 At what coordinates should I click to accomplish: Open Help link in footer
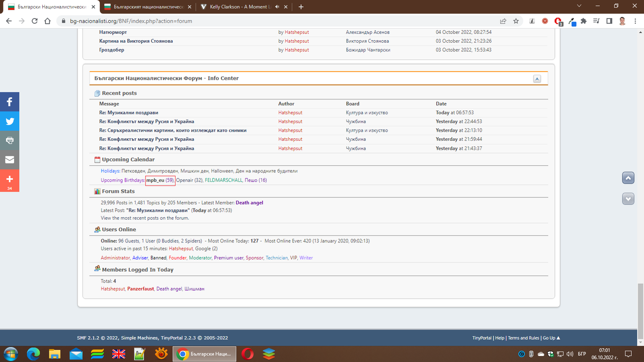tap(500, 338)
